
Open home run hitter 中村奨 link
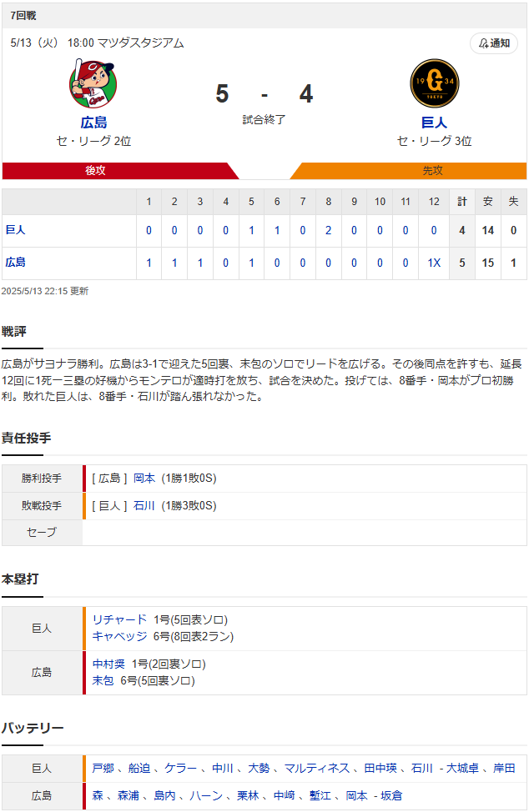(x=108, y=664)
